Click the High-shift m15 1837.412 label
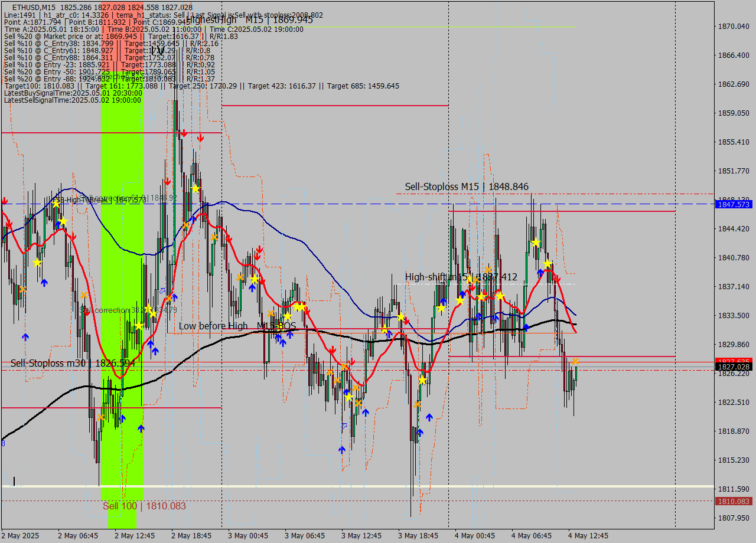The image size is (756, 543). coord(461,277)
